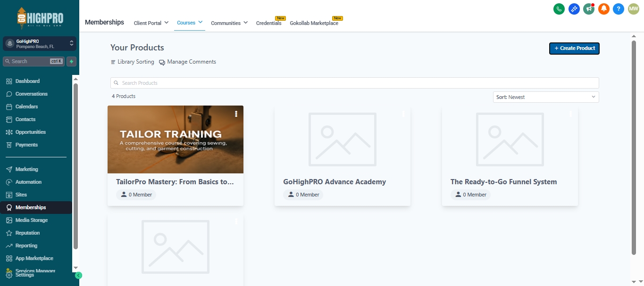Expand the Communities dropdown tab

pyautogui.click(x=229, y=23)
